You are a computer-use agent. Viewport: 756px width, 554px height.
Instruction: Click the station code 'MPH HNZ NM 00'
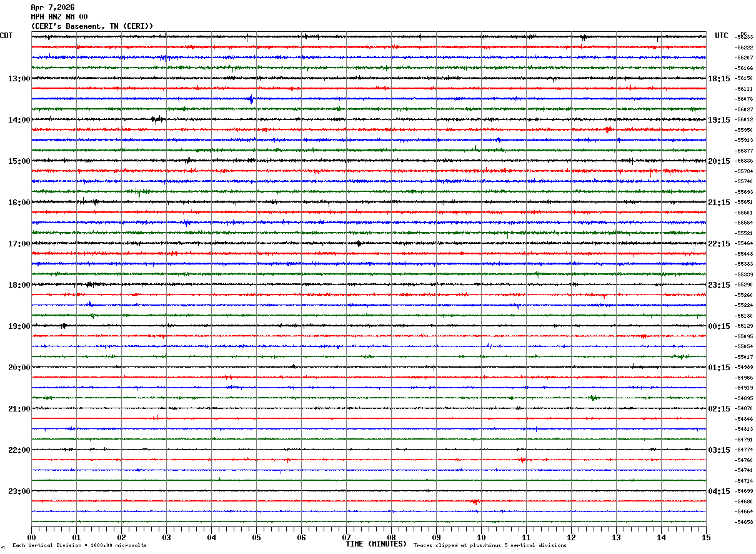click(59, 17)
